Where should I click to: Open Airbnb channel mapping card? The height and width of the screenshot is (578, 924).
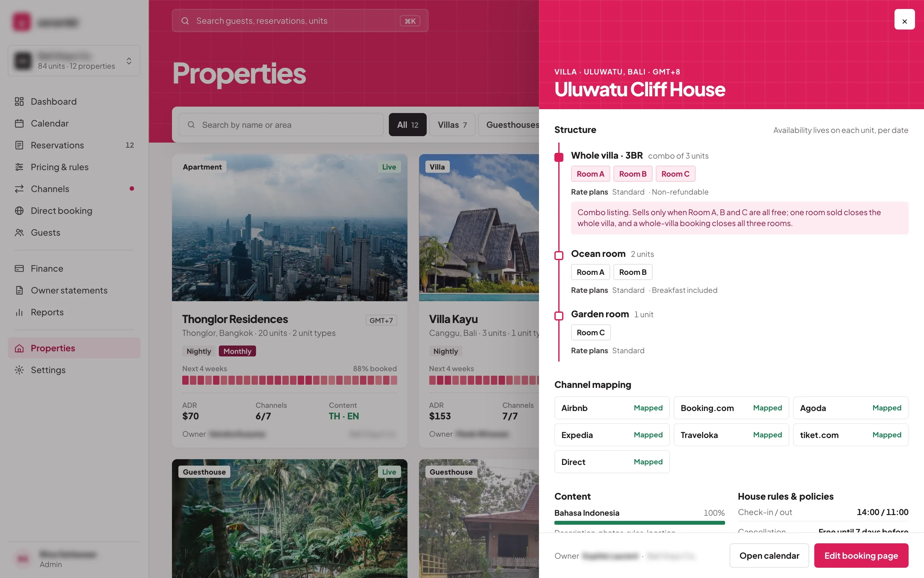coord(612,408)
